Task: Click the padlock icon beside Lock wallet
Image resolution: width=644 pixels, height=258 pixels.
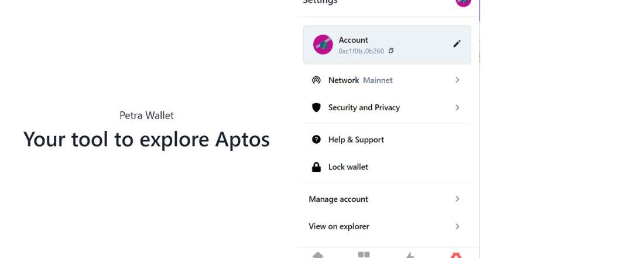Action: click(316, 167)
